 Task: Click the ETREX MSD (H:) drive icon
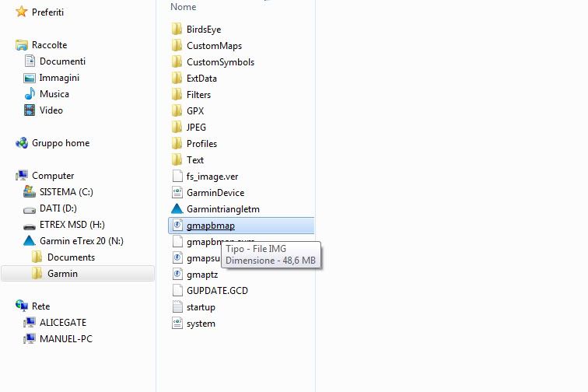click(x=30, y=226)
